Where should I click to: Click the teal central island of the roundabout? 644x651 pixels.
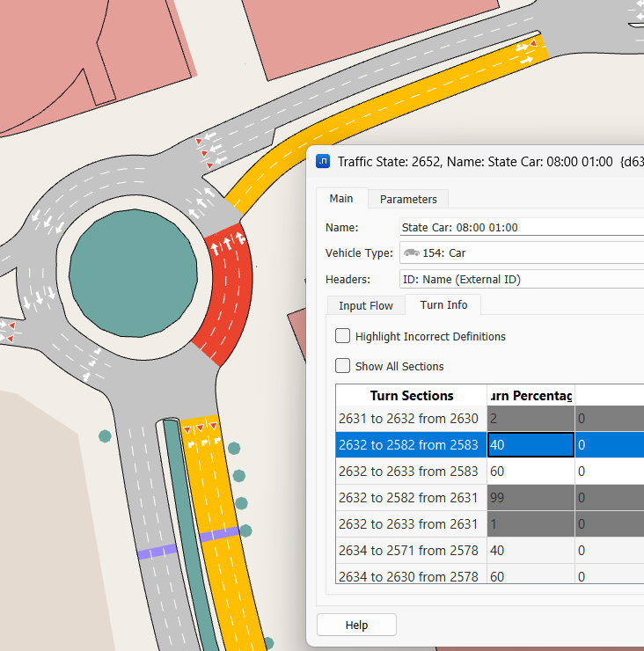click(133, 273)
